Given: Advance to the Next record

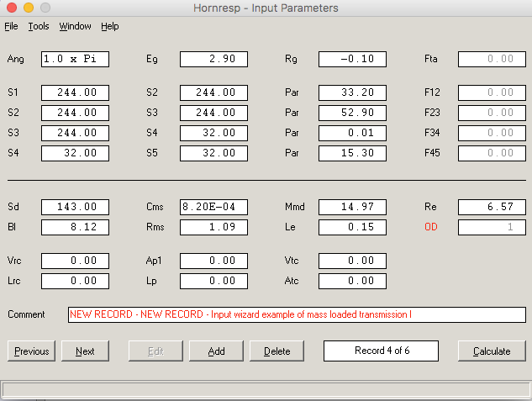Looking at the screenshot, I should (x=85, y=351).
